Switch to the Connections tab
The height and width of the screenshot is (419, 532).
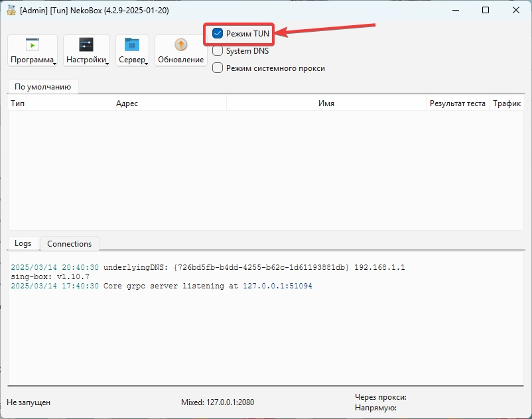[69, 244]
